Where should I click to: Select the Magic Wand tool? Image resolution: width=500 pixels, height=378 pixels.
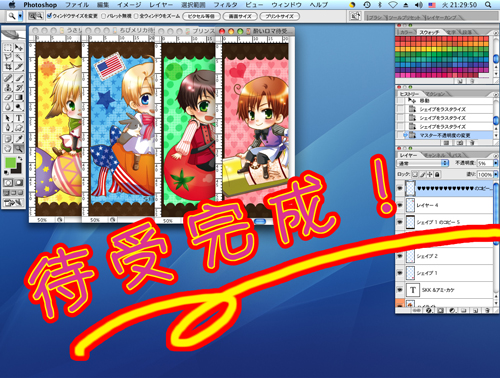pyautogui.click(x=19, y=57)
